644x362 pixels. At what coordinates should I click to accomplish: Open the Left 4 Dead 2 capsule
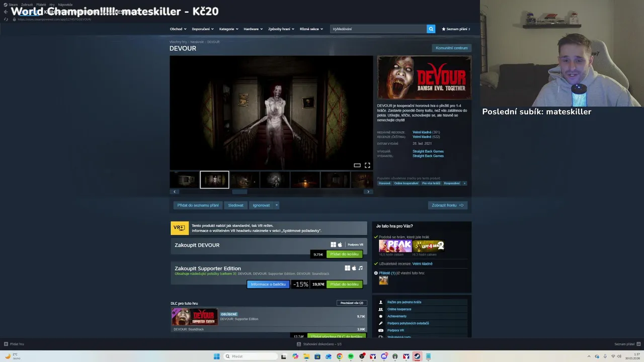tap(428, 246)
